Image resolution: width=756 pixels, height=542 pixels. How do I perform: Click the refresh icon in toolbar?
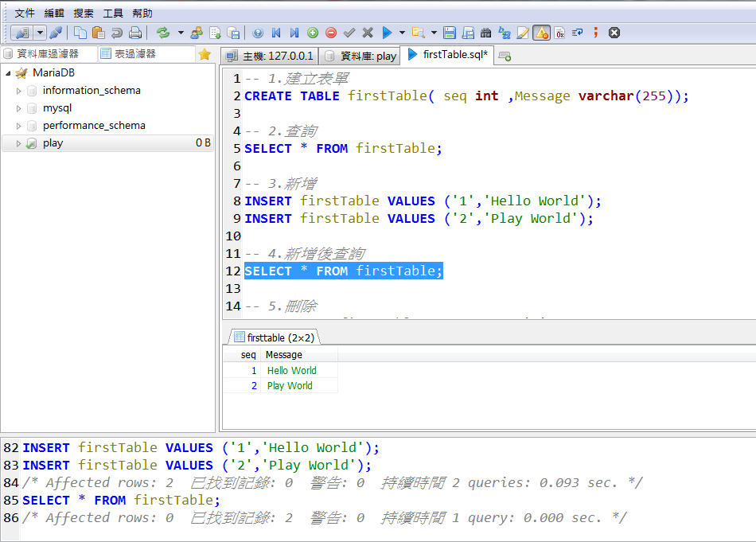tap(163, 33)
